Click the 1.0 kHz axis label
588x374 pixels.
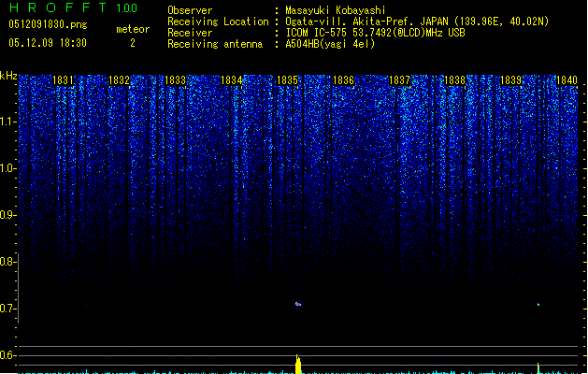pyautogui.click(x=7, y=168)
